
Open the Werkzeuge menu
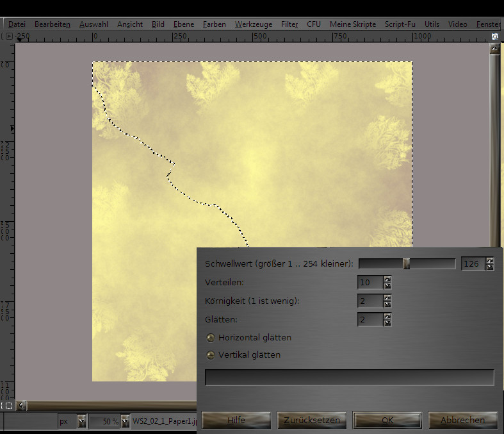tap(253, 24)
